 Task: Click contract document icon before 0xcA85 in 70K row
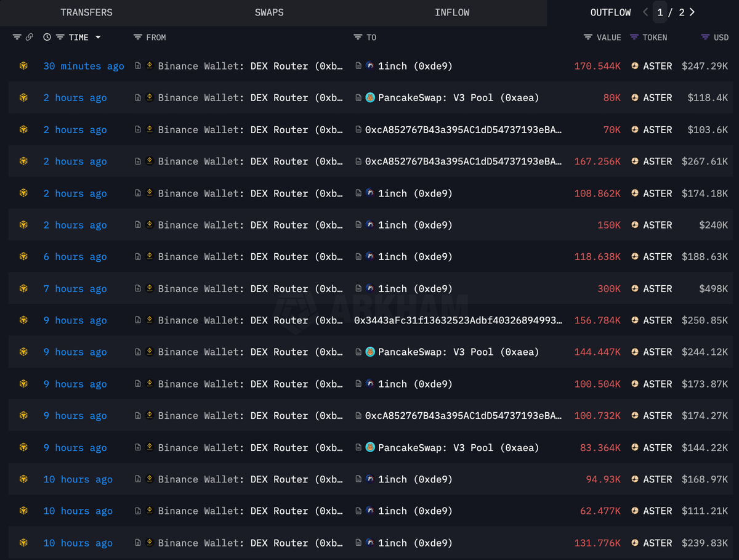pos(359,129)
